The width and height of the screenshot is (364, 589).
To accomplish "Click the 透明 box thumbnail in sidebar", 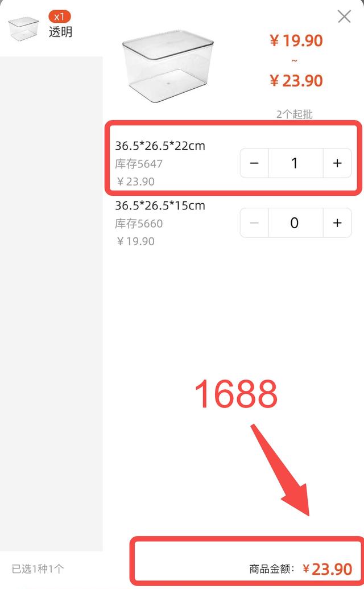I will pyautogui.click(x=24, y=28).
